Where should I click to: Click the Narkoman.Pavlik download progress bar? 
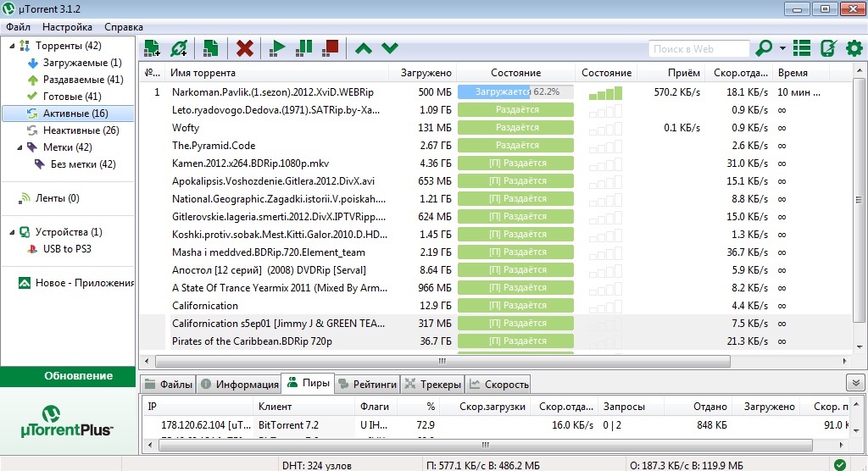(515, 91)
